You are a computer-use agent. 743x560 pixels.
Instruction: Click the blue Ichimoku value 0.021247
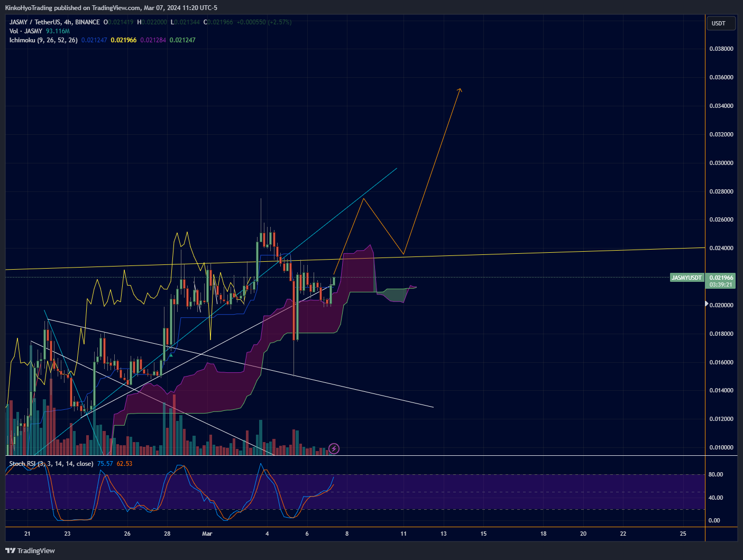[94, 40]
